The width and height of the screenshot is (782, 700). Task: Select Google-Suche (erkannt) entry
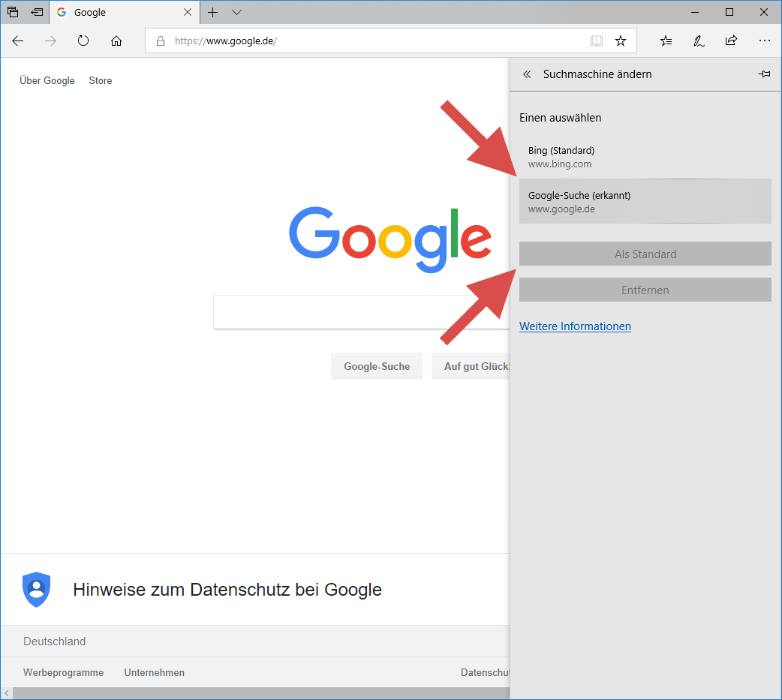pos(645,201)
